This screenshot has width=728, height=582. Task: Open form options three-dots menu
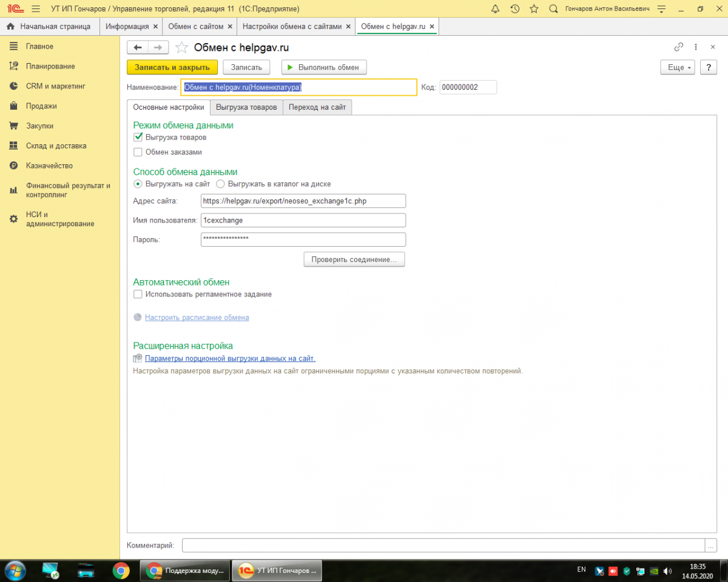696,47
